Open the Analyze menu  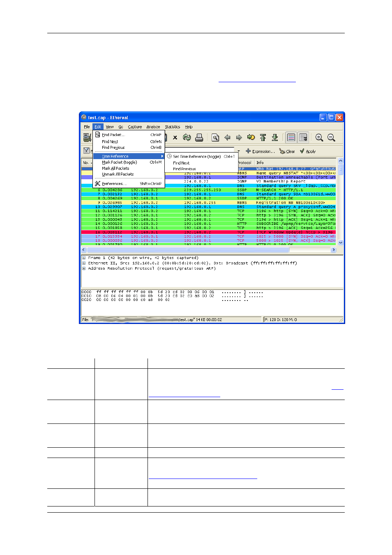[153, 127]
